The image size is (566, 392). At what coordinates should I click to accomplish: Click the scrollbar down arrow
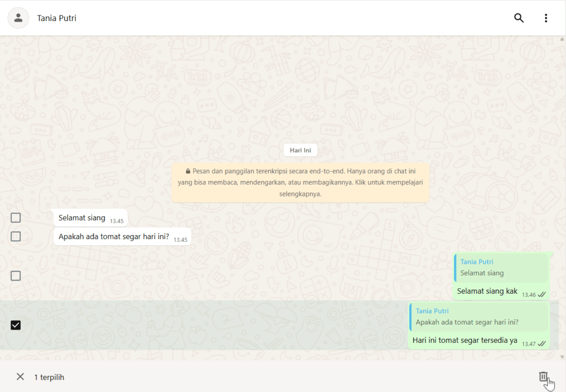pyautogui.click(x=562, y=357)
